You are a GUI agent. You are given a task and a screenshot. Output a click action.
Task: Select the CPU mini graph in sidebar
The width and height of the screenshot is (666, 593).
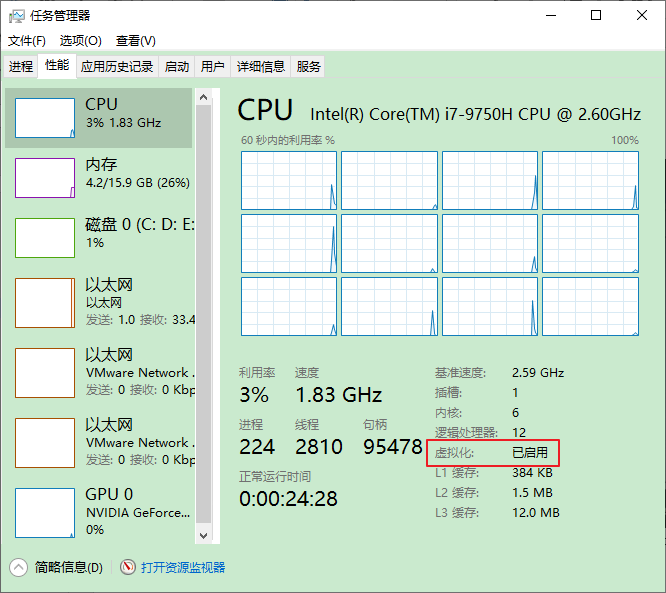pos(45,118)
